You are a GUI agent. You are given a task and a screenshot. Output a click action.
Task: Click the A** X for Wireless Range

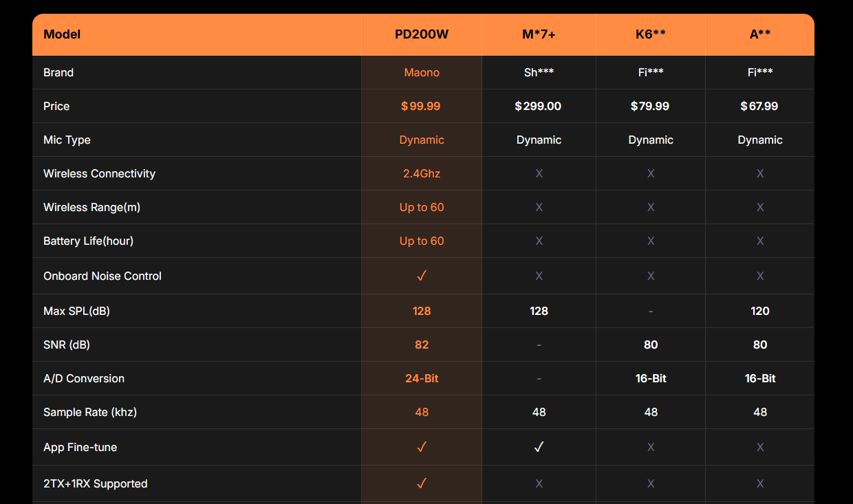(760, 208)
